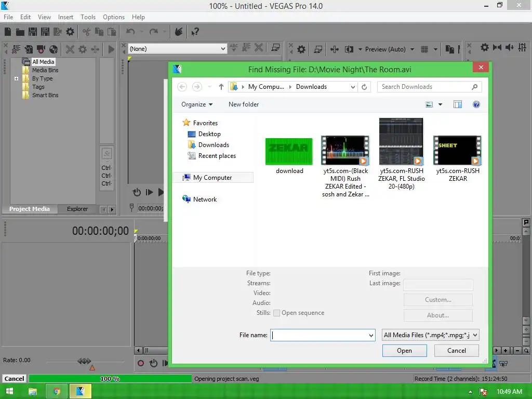
Task: Open the All Media Files type filter
Action: pyautogui.click(x=431, y=335)
